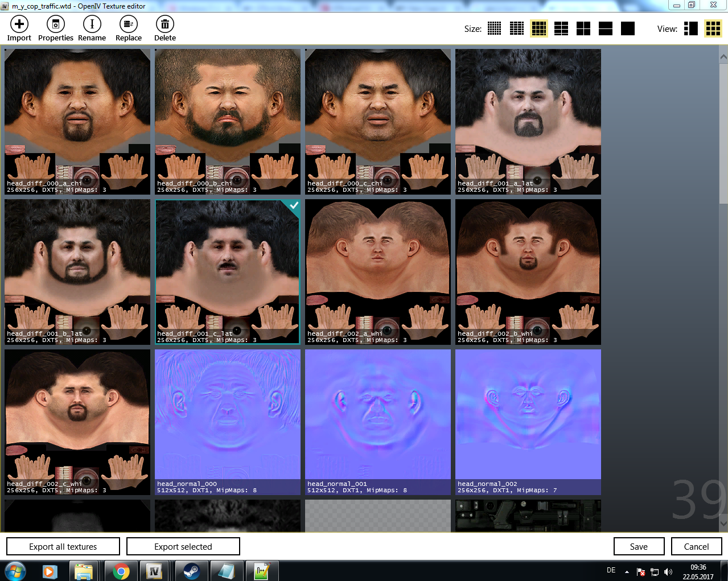Select head_diff_001_a_lat texture

coord(528,122)
